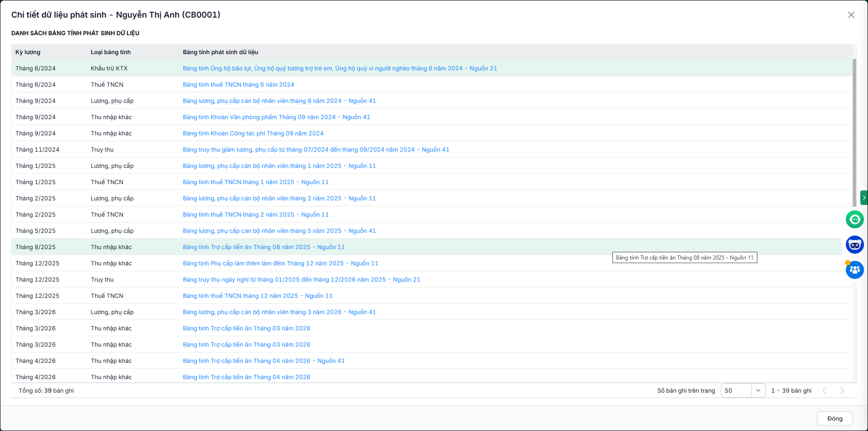Open Bảng lương tháng 9 năm 2024 Nguồn 41
Image resolution: width=868 pixels, height=431 pixels.
pyautogui.click(x=279, y=101)
